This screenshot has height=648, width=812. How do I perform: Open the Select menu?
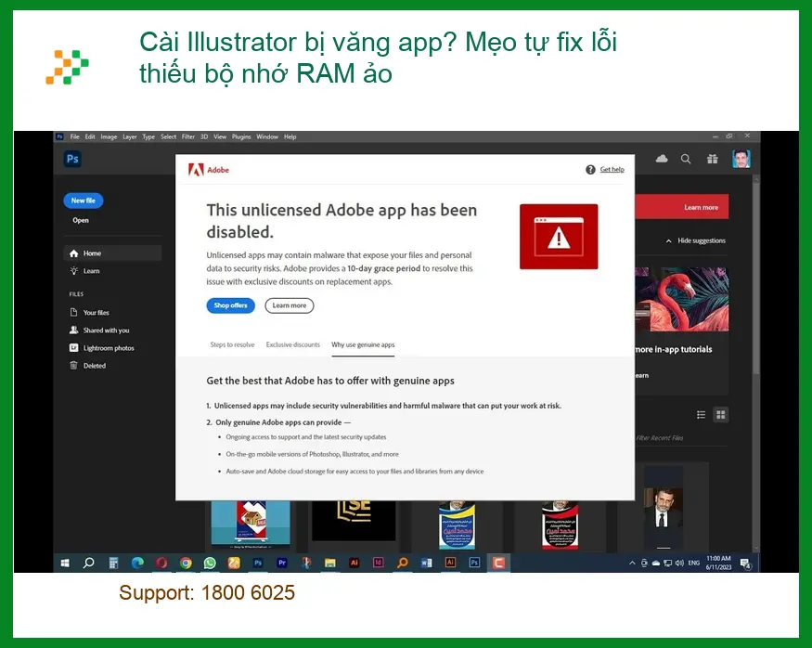click(168, 136)
